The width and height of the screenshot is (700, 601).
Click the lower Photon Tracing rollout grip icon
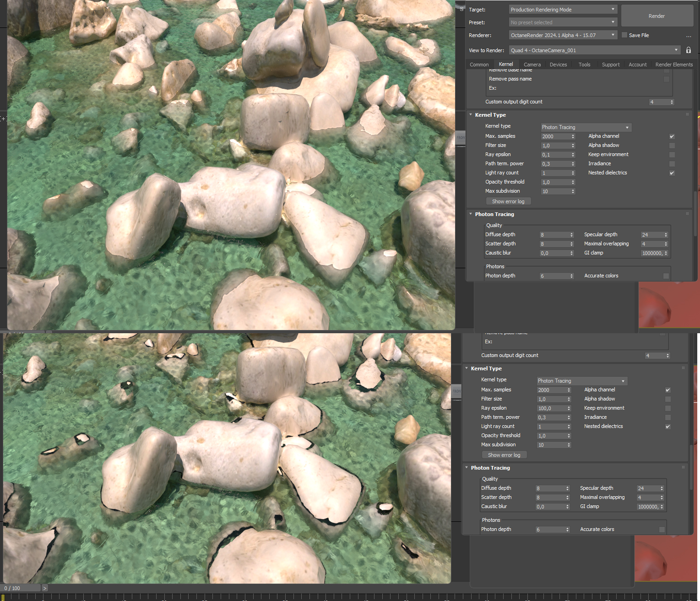(x=683, y=467)
